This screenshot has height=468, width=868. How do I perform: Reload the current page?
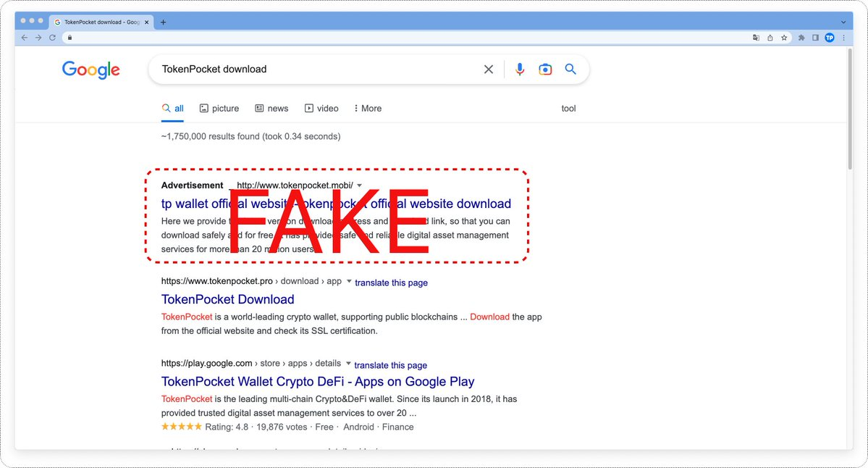(x=52, y=38)
